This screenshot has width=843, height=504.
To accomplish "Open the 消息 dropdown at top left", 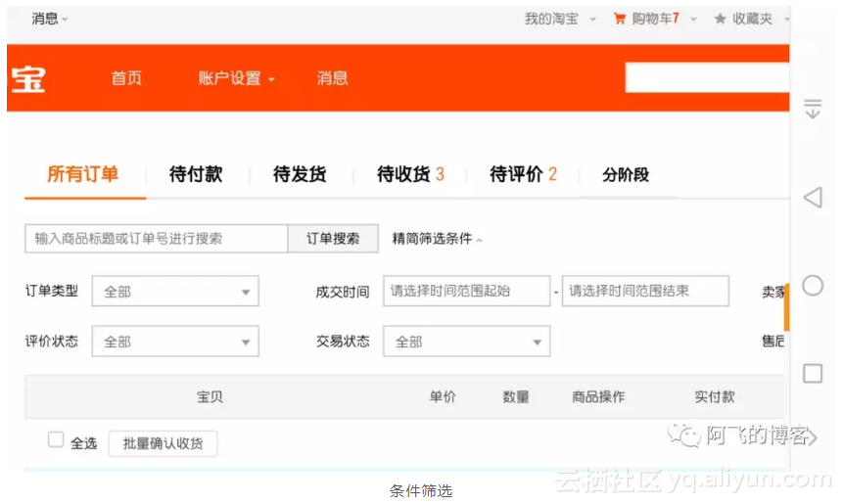I will tap(49, 19).
